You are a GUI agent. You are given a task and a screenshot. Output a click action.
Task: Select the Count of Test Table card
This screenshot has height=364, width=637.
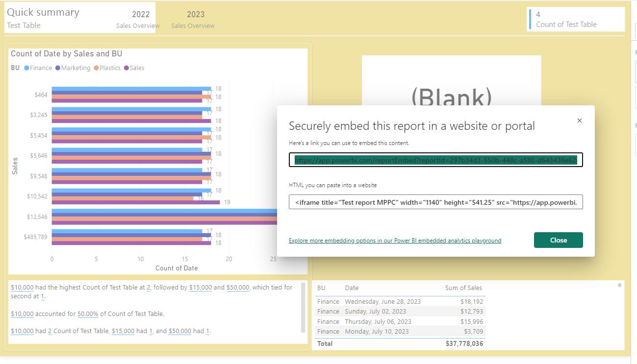click(575, 19)
